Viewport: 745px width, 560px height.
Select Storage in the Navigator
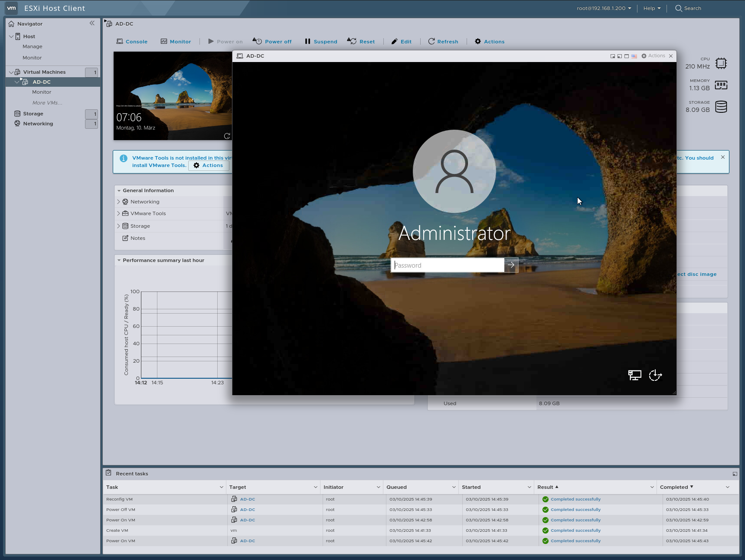pos(33,114)
